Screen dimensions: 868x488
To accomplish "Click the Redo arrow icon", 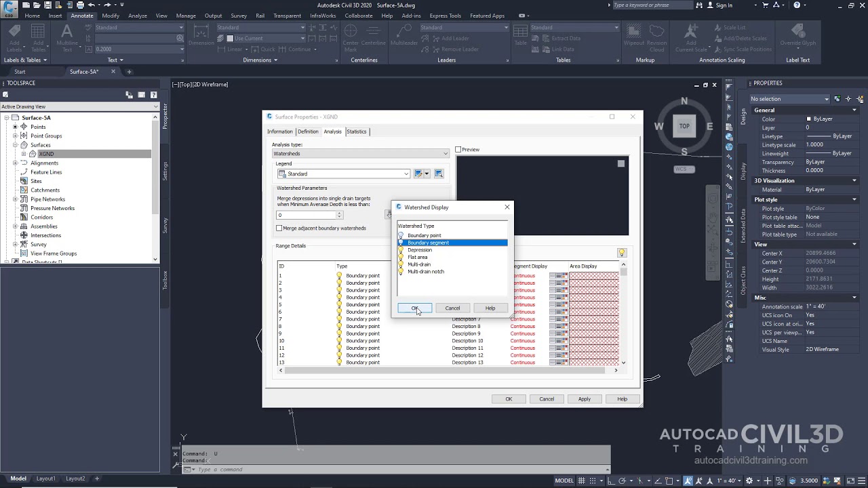I will pyautogui.click(x=107, y=5).
